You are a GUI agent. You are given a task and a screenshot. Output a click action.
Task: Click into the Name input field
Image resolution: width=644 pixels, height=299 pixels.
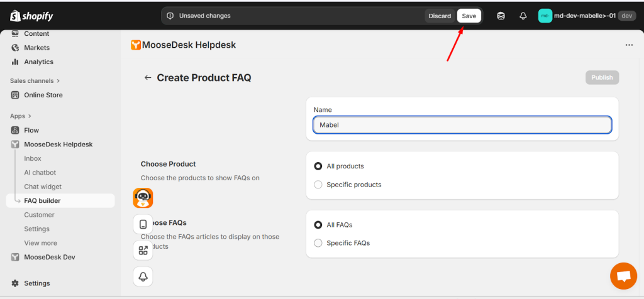pos(462,125)
